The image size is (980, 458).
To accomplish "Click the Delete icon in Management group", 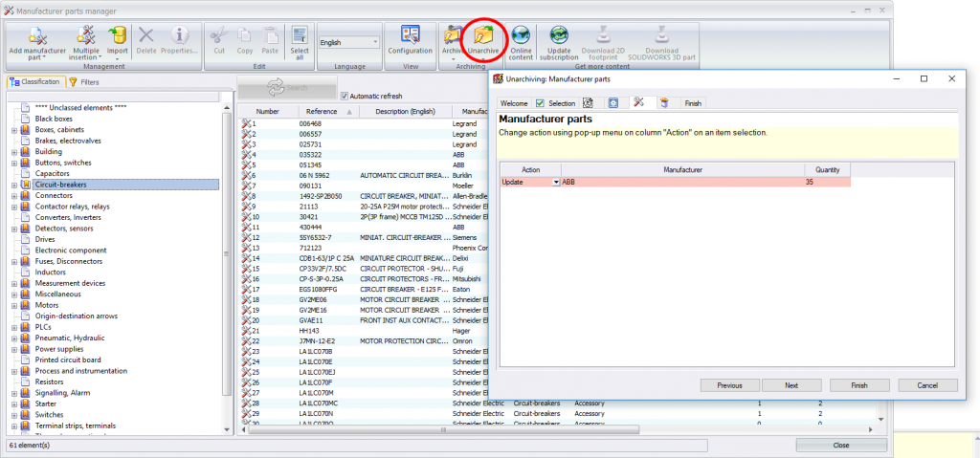I will click(146, 36).
